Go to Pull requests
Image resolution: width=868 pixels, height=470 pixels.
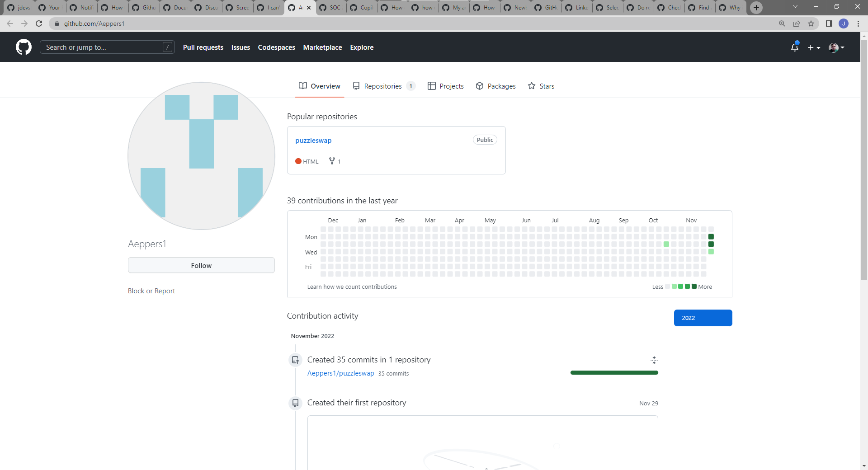tap(203, 47)
